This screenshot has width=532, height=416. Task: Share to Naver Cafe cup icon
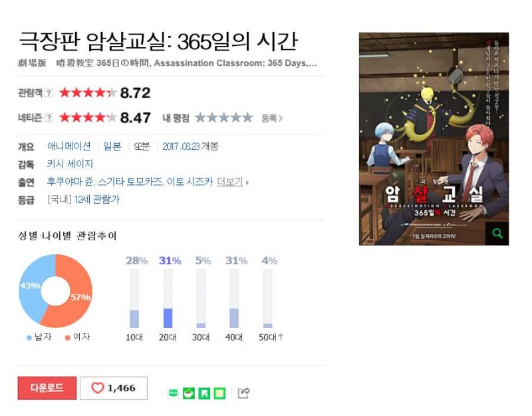click(189, 393)
